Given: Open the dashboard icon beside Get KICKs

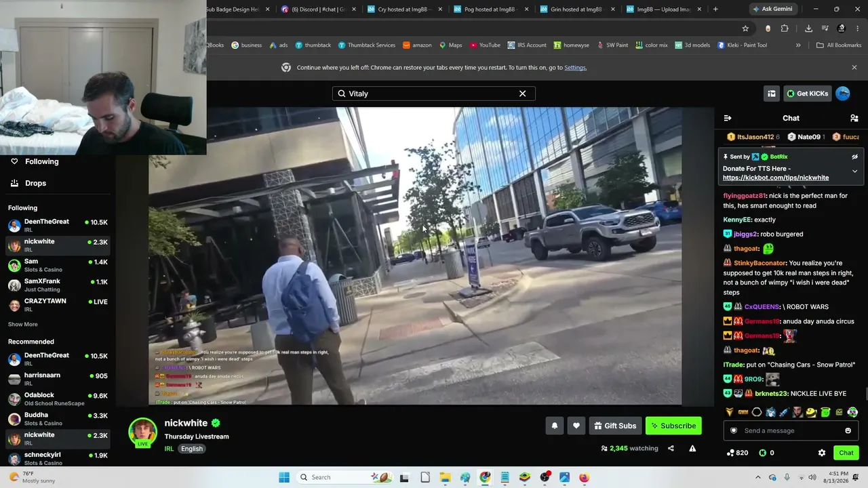Looking at the screenshot, I should 772,94.
